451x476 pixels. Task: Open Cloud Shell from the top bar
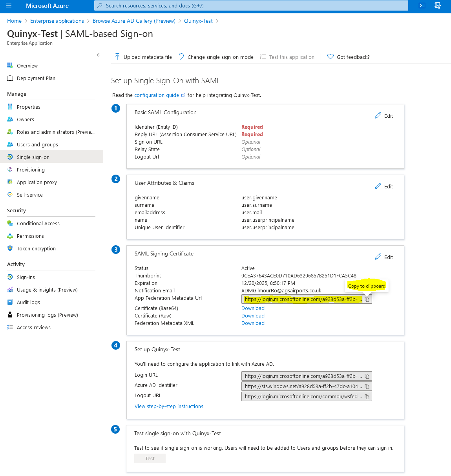click(x=422, y=5)
